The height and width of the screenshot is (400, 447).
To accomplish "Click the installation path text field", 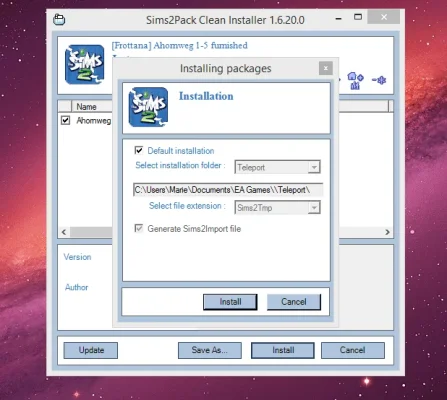I will coord(228,190).
